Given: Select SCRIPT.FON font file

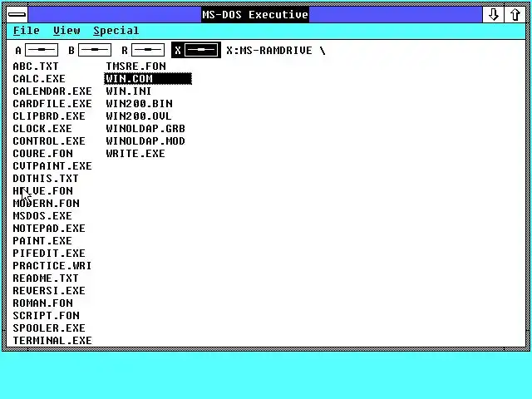Looking at the screenshot, I should (x=47, y=316).
